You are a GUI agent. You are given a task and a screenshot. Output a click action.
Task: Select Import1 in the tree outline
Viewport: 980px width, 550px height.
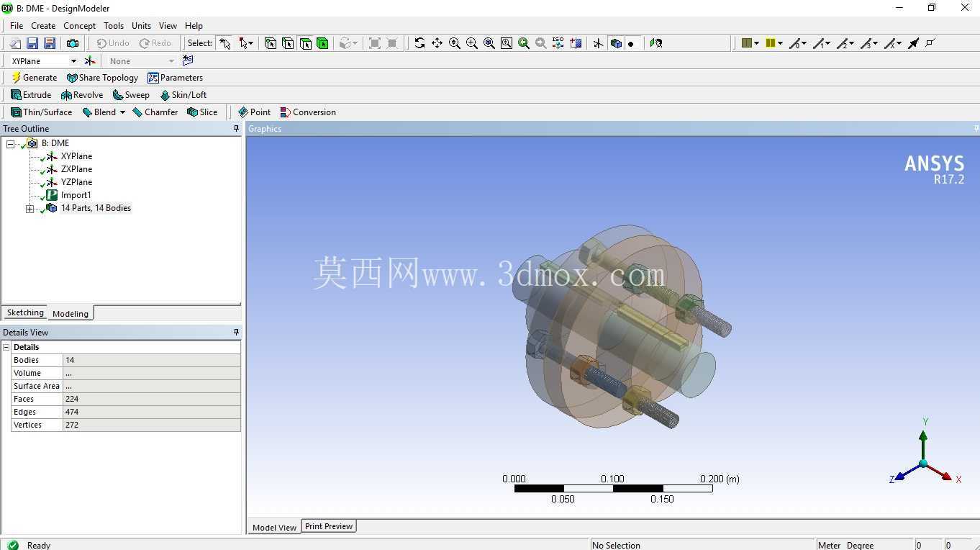click(76, 195)
